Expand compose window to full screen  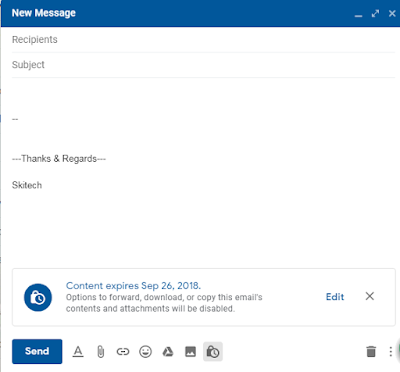[x=375, y=14]
